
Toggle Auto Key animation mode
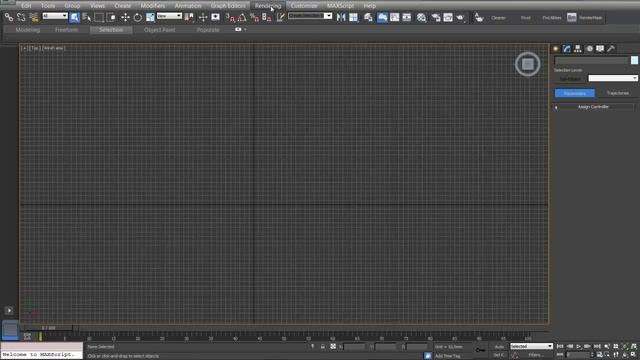click(x=499, y=347)
